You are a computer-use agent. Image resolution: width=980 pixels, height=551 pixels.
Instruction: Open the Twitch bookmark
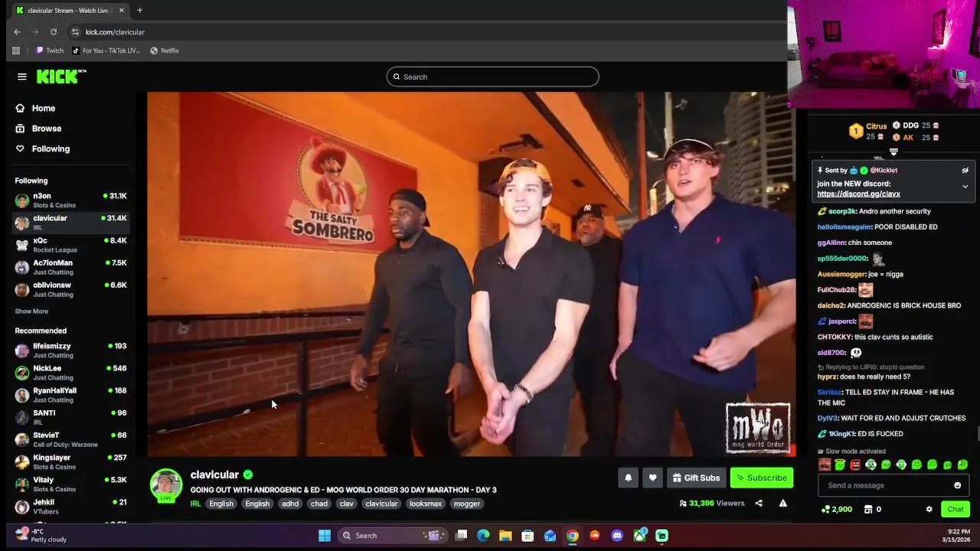point(50,51)
